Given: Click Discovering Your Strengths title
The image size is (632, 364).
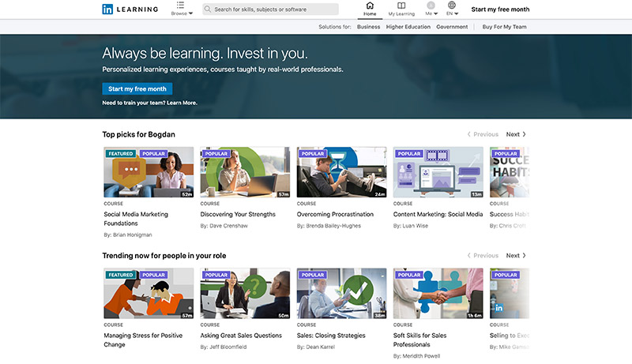Looking at the screenshot, I should tap(238, 214).
